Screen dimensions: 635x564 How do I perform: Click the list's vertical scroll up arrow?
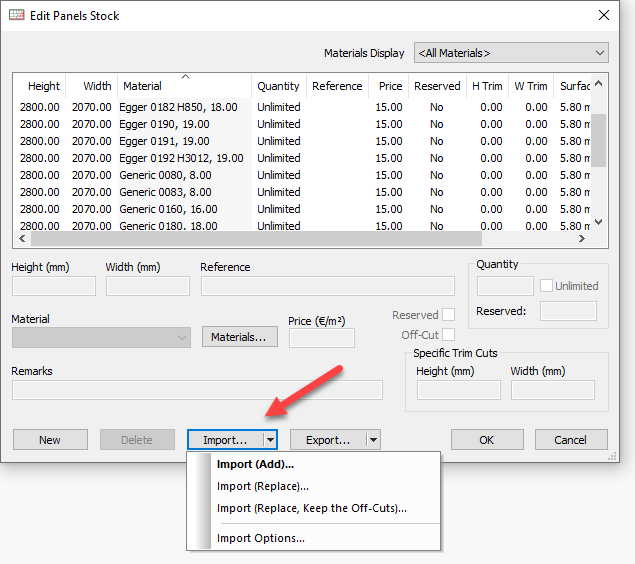coord(599,84)
